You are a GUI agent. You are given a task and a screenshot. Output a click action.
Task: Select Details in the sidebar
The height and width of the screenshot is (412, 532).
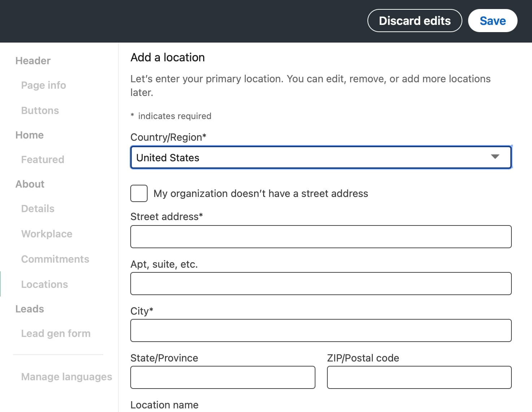click(38, 209)
